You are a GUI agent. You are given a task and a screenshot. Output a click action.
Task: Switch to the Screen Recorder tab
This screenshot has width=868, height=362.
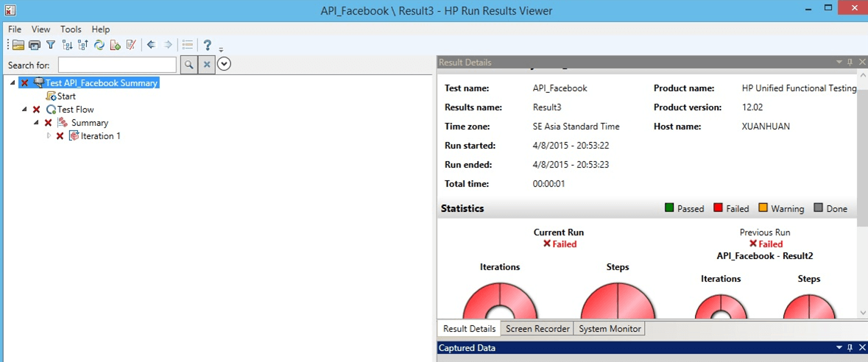tap(537, 329)
